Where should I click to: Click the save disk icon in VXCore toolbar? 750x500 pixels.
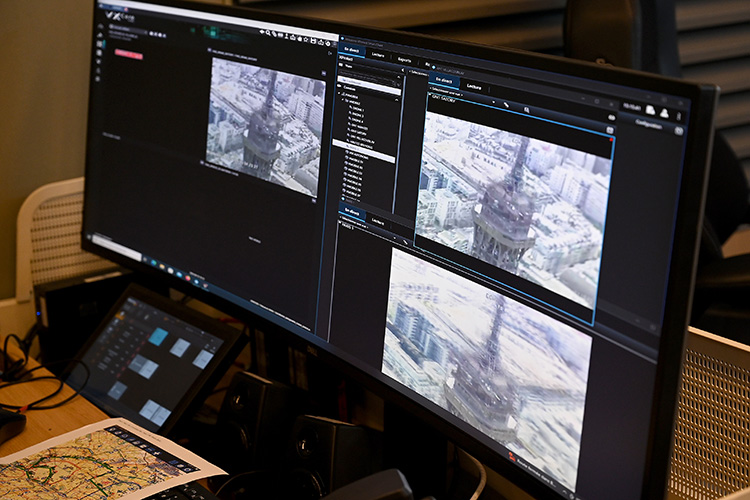[x=313, y=41]
